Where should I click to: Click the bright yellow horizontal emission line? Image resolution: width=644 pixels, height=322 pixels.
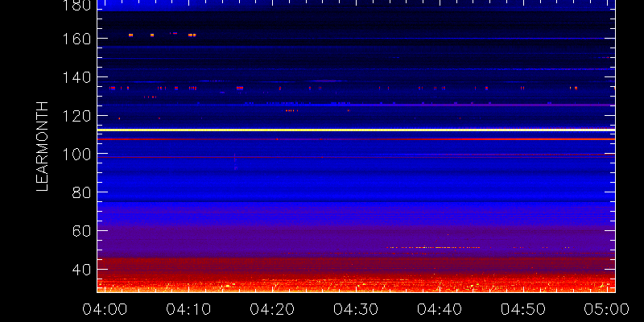(356, 130)
